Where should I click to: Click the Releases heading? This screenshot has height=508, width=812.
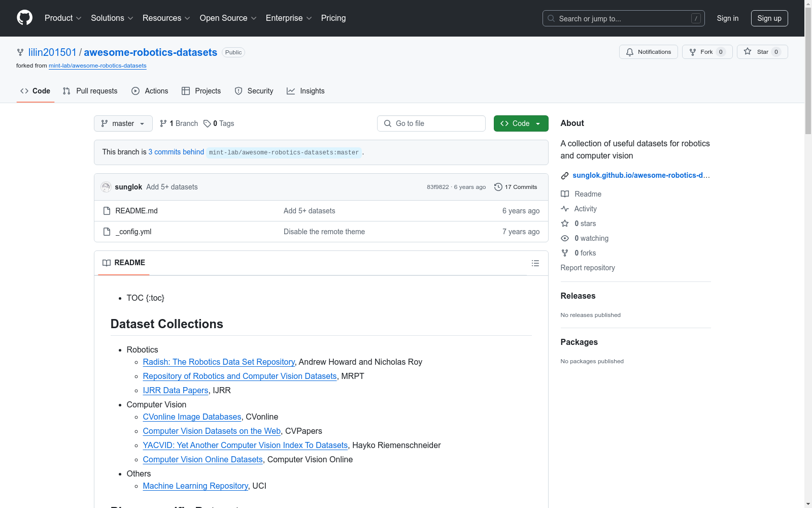(578, 296)
